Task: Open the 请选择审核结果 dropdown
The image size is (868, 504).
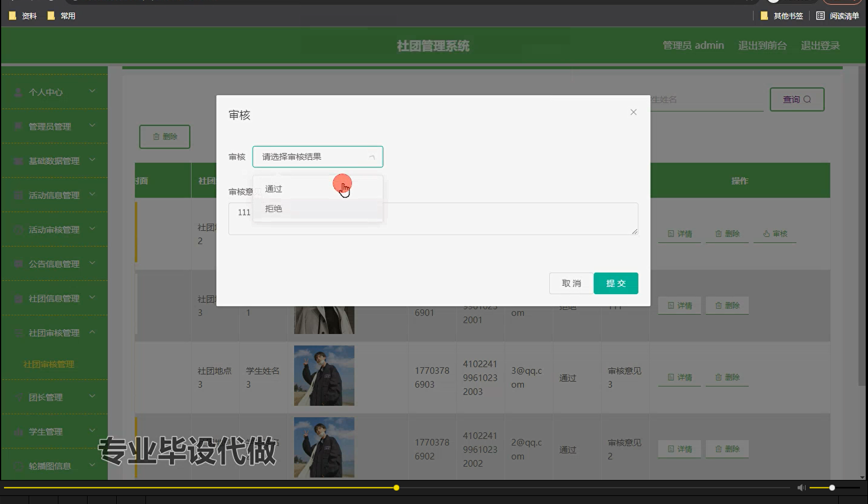Action: pyautogui.click(x=318, y=156)
